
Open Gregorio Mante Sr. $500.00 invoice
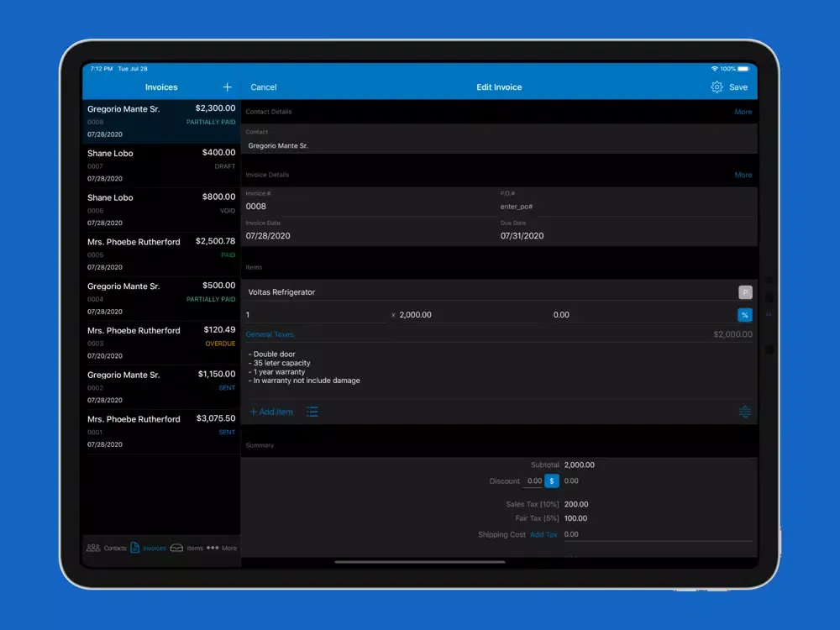161,299
